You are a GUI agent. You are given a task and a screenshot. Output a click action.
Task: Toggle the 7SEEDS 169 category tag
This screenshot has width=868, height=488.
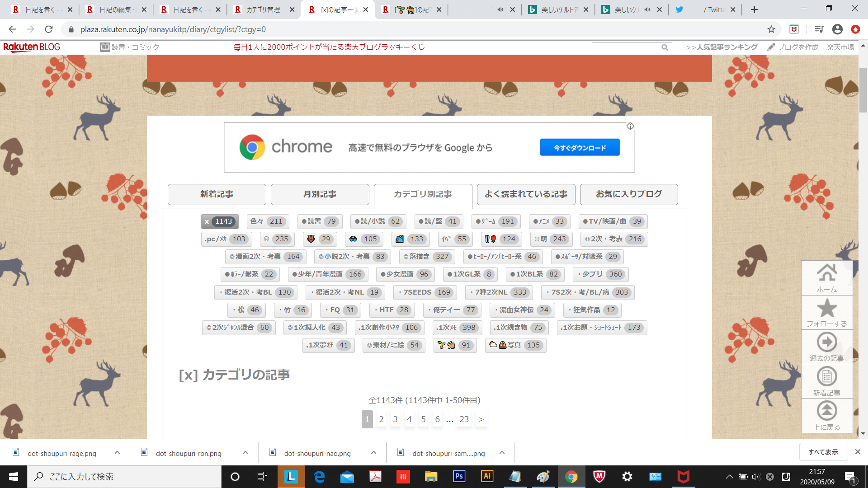click(425, 292)
